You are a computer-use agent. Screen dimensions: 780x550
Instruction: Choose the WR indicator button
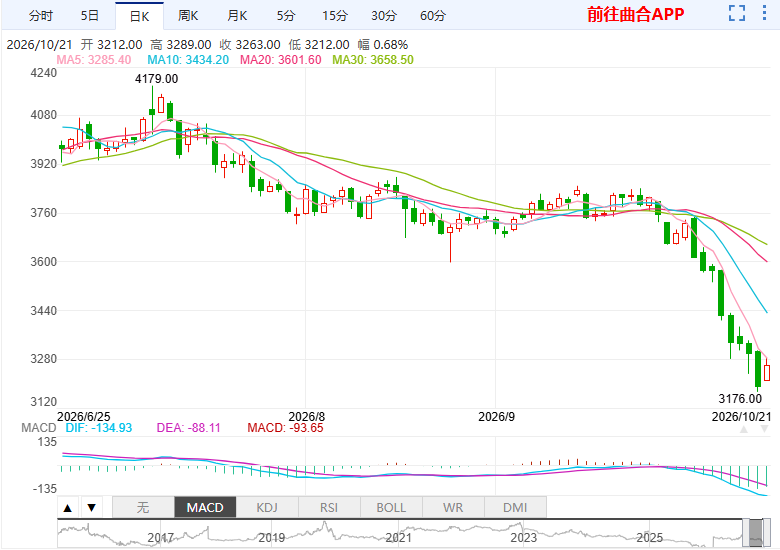pos(453,508)
